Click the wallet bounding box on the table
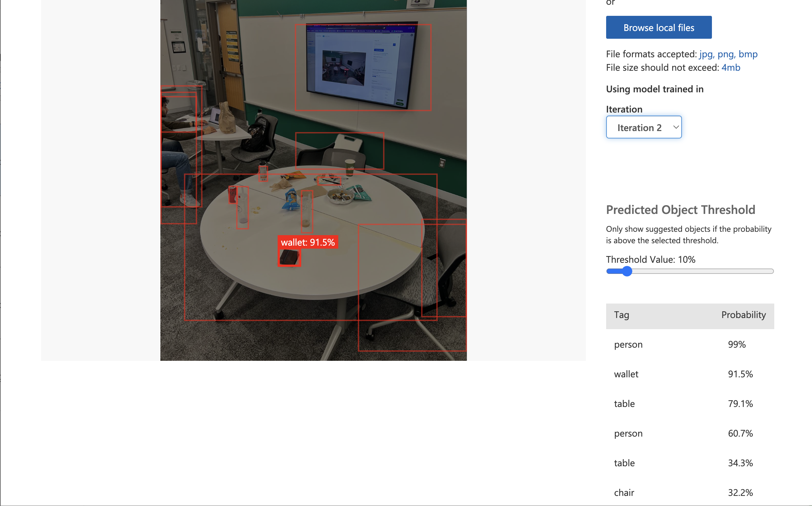Image resolution: width=812 pixels, height=506 pixels. (x=289, y=258)
